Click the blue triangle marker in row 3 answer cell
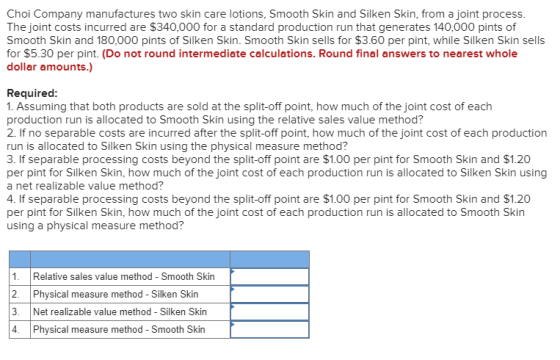Image resolution: width=560 pixels, height=360 pixels. [232, 306]
